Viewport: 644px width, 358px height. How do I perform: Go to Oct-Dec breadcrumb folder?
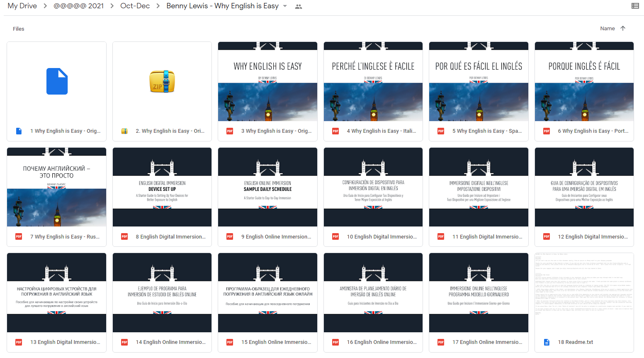[135, 6]
